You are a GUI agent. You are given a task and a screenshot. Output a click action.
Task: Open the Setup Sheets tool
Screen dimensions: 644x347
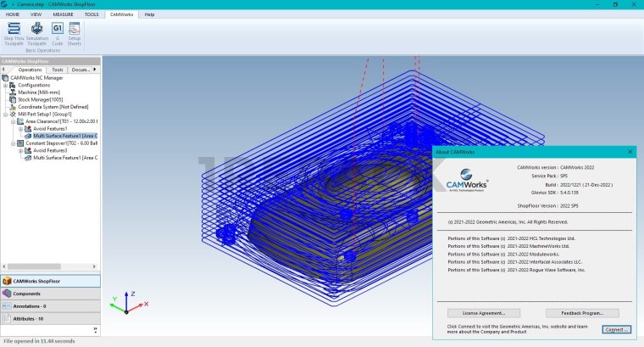75,29
